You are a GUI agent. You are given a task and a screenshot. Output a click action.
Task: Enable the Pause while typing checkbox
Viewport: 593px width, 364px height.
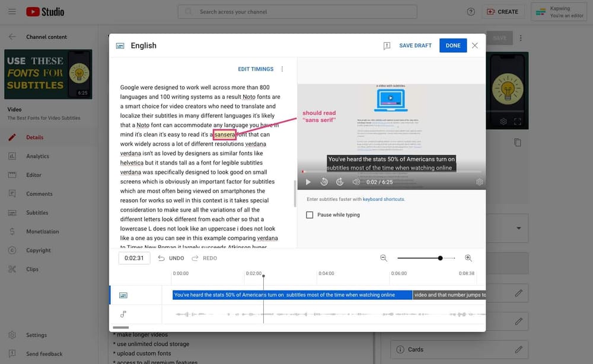pyautogui.click(x=309, y=215)
